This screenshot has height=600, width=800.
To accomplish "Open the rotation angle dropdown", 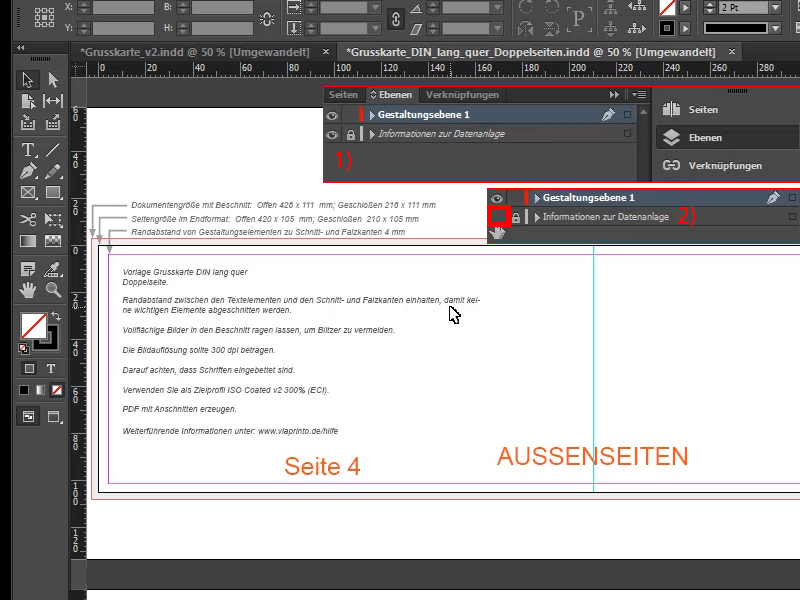I will 497,8.
